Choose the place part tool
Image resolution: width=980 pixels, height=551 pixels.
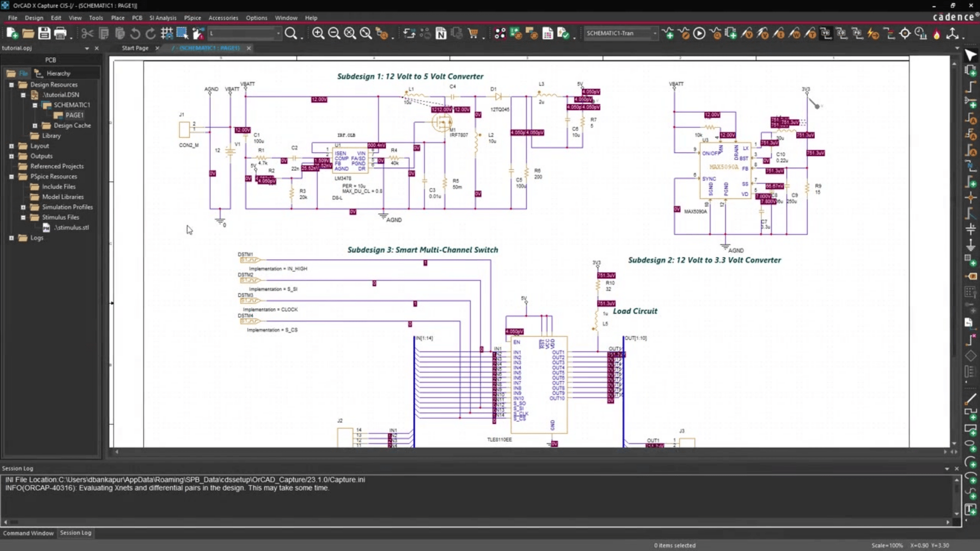tap(970, 71)
